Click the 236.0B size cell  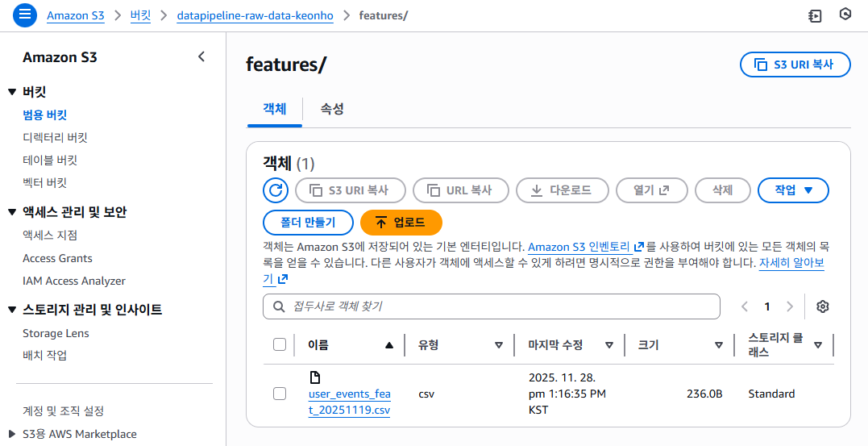704,394
